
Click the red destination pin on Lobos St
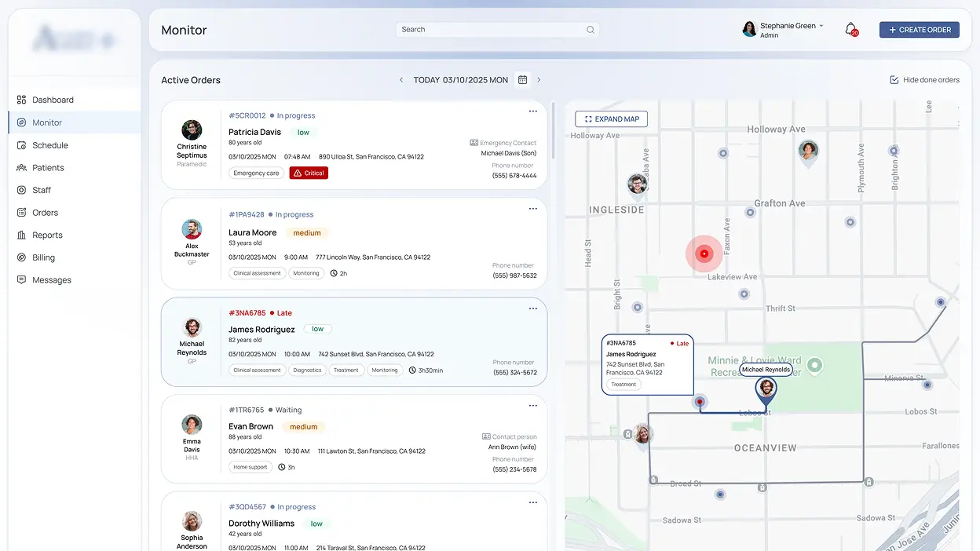(700, 402)
